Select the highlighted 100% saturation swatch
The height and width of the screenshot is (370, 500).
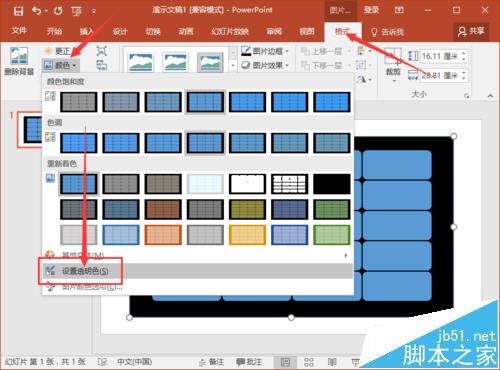[x=205, y=102]
